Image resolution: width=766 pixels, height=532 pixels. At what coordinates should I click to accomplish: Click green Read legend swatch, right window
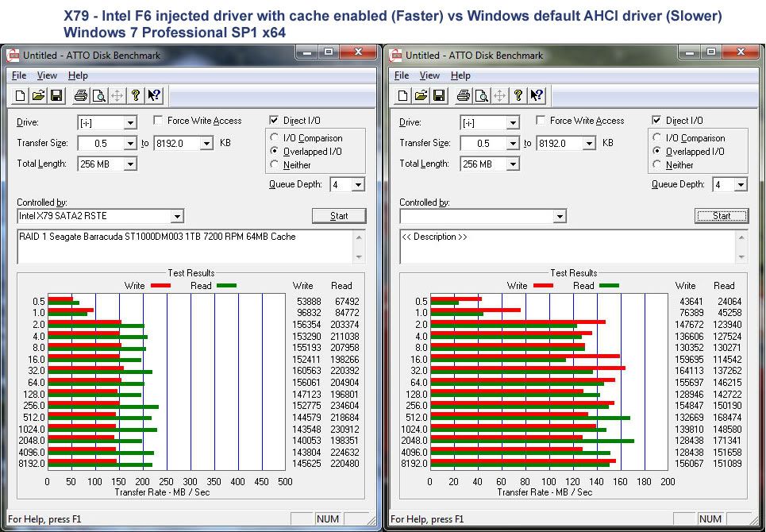click(609, 286)
